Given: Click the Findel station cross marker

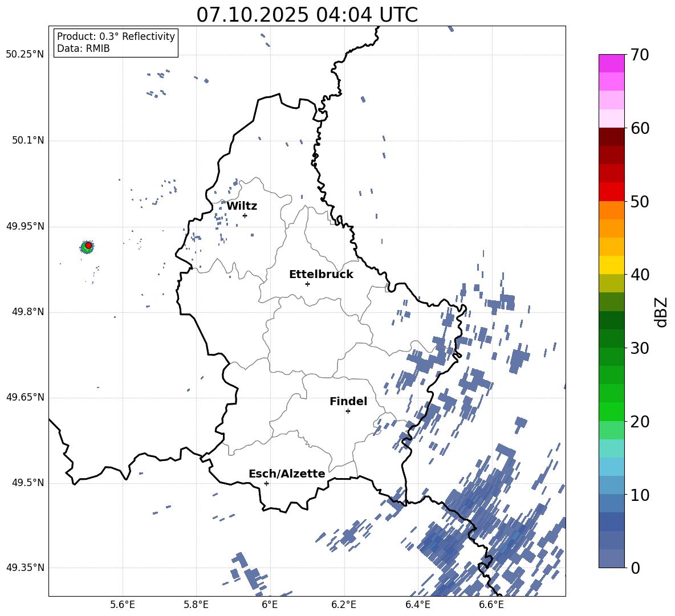Looking at the screenshot, I should click(348, 411).
